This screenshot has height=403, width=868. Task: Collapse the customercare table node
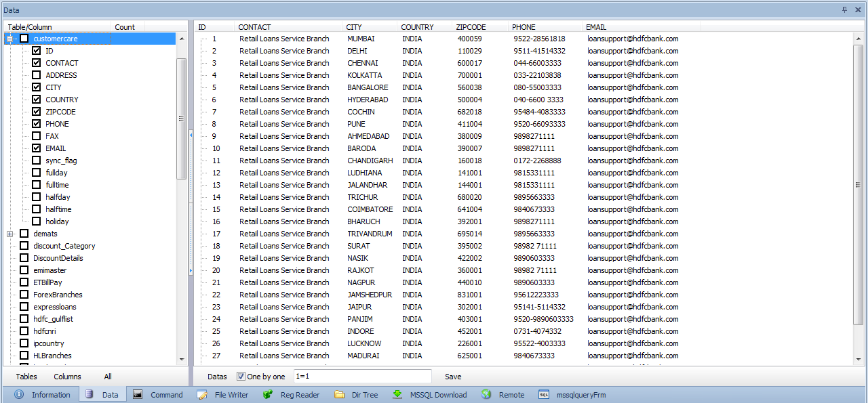pos(10,39)
